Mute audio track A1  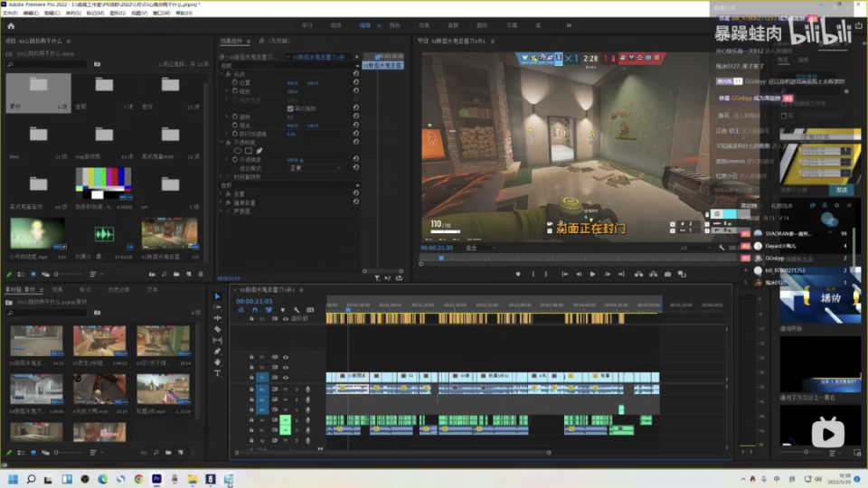[286, 389]
